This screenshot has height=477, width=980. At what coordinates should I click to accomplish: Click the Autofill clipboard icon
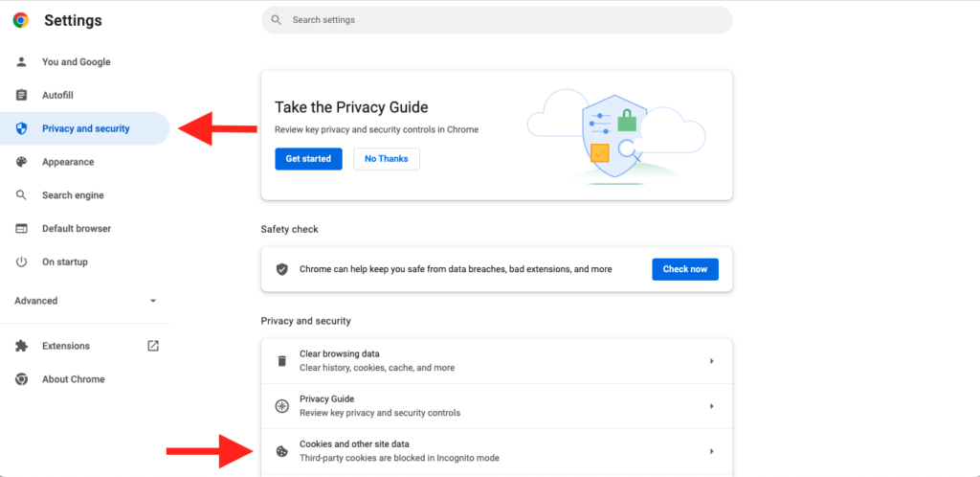(x=21, y=96)
